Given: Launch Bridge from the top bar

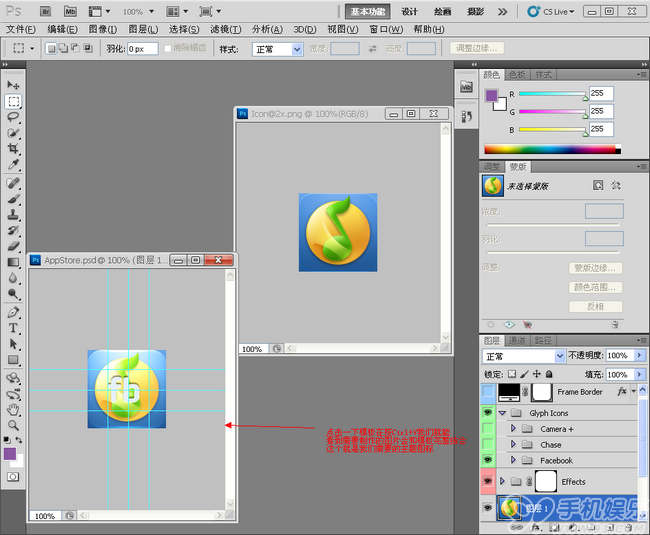Looking at the screenshot, I should [x=45, y=11].
